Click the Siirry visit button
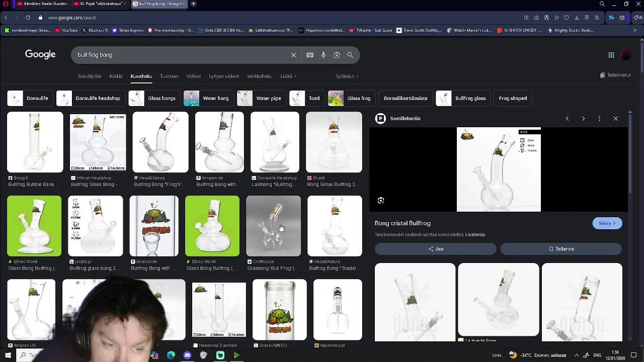 coord(607,223)
